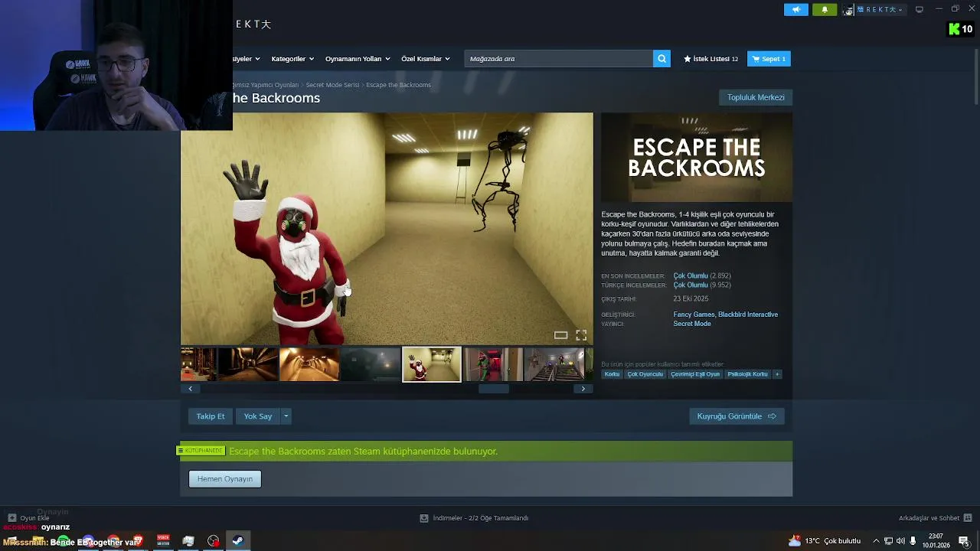Open the Sepet cart button

click(769, 59)
